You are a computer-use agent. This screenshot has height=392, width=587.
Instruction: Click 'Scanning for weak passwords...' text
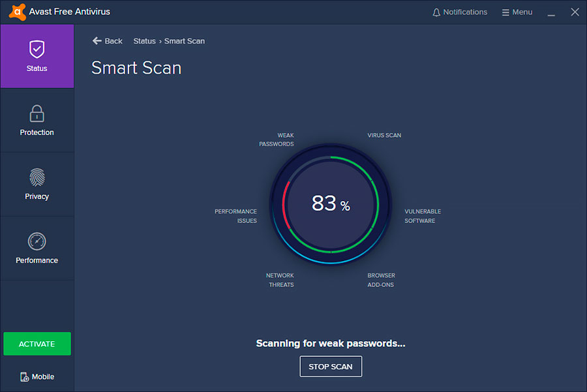pos(331,343)
